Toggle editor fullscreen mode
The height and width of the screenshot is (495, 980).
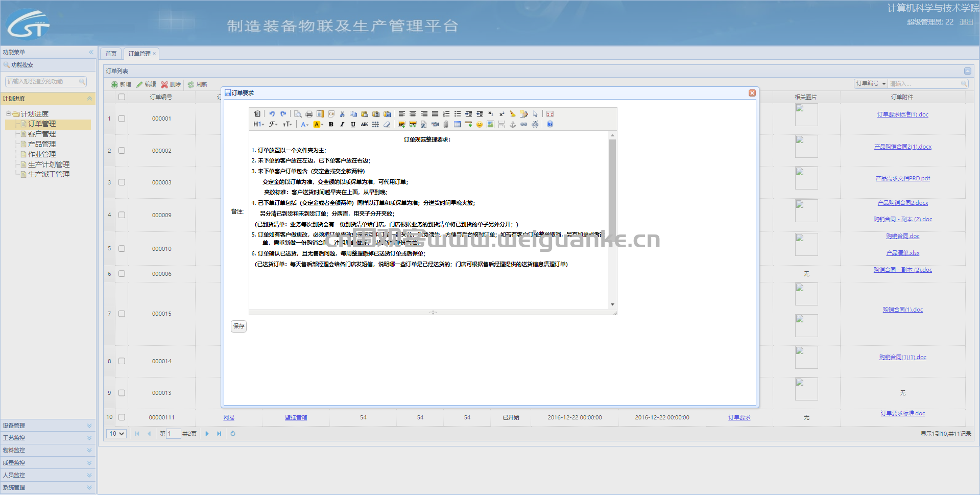click(x=550, y=114)
